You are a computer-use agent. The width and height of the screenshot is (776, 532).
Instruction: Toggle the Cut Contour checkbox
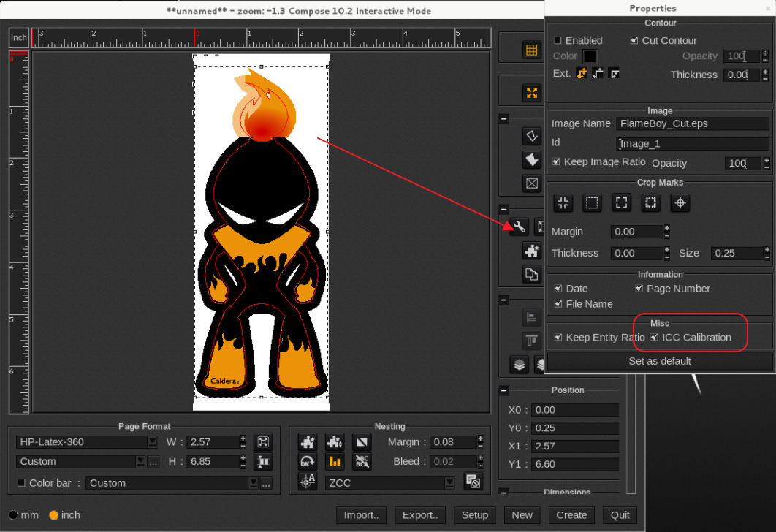pyautogui.click(x=634, y=41)
